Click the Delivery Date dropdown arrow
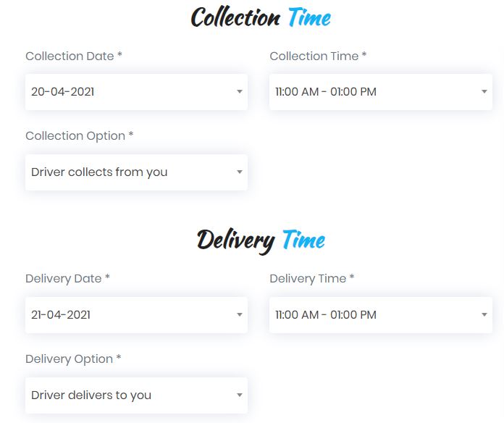 tap(240, 314)
